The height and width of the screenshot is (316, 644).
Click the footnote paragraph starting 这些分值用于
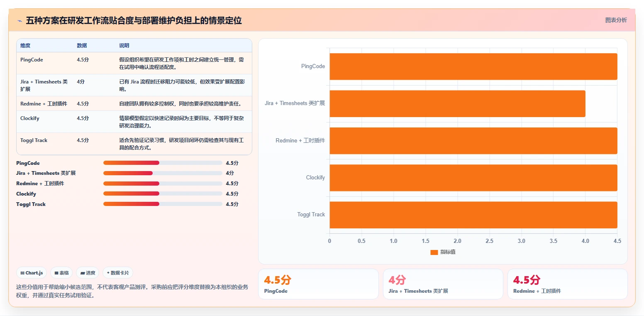click(x=132, y=292)
